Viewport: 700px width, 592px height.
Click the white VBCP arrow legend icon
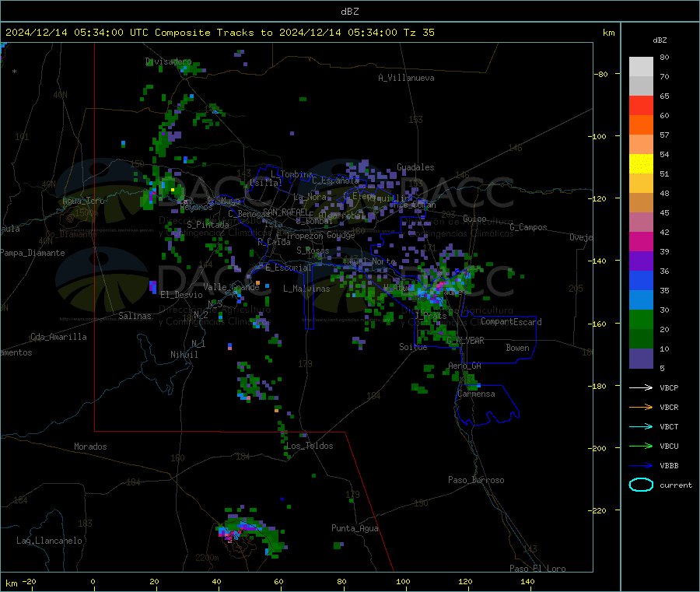[x=641, y=387]
